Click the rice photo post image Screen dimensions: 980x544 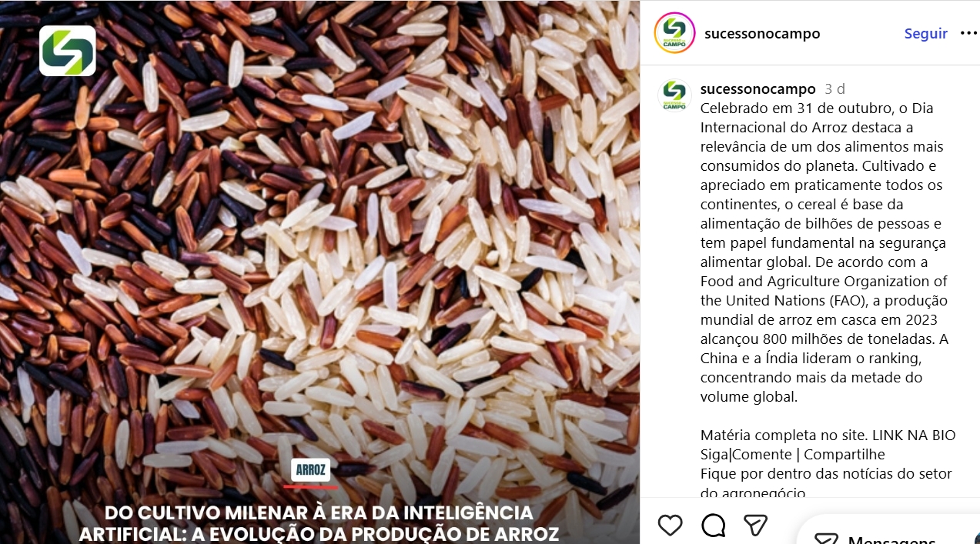tap(319, 254)
